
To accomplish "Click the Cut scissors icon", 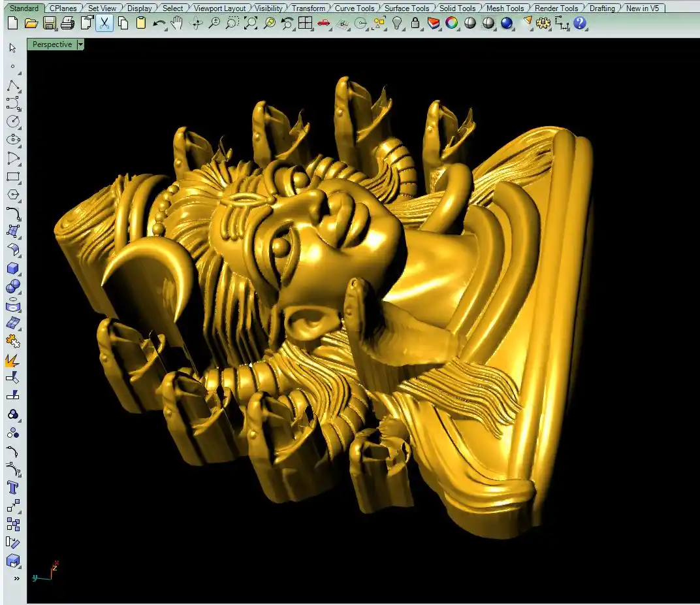I will pyautogui.click(x=104, y=24).
